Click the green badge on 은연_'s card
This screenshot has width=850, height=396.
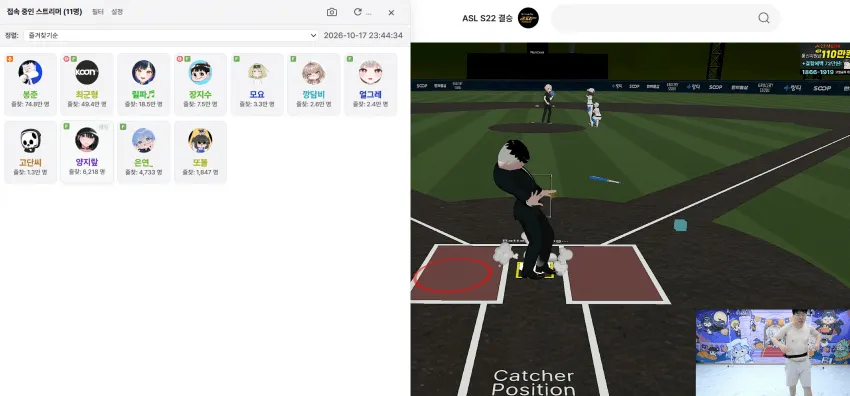point(123,126)
